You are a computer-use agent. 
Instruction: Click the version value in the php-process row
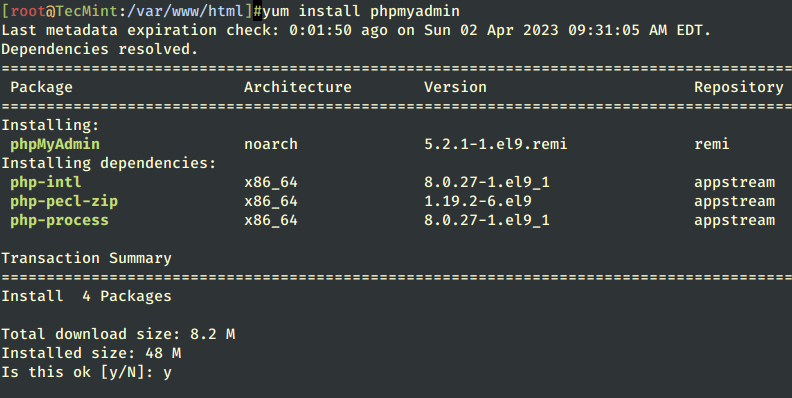(x=487, y=221)
